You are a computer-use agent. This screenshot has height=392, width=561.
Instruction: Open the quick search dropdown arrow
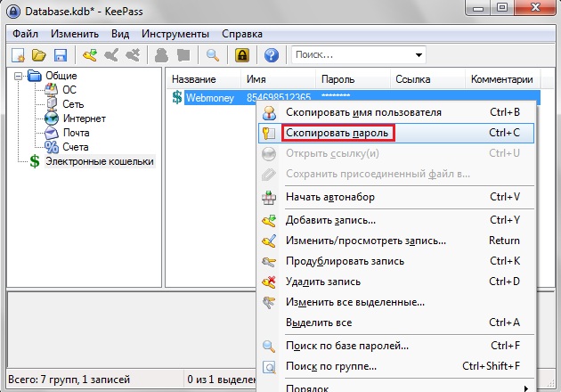(418, 55)
